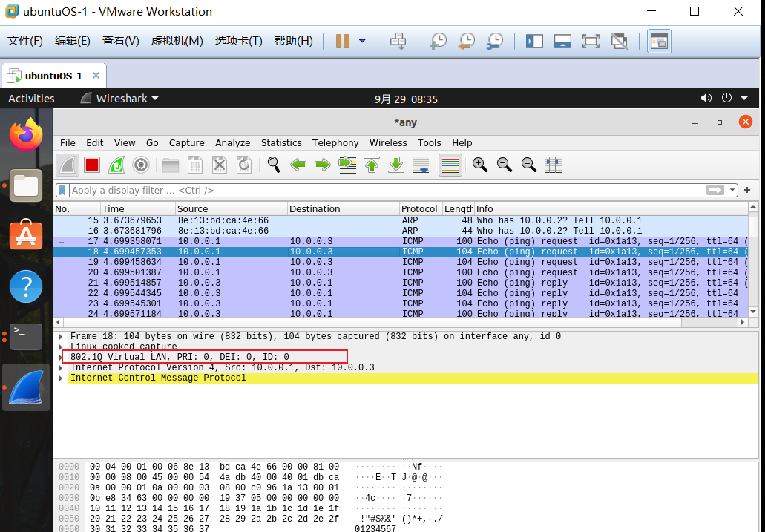Select packet 21 ICMP reply row

point(401,283)
